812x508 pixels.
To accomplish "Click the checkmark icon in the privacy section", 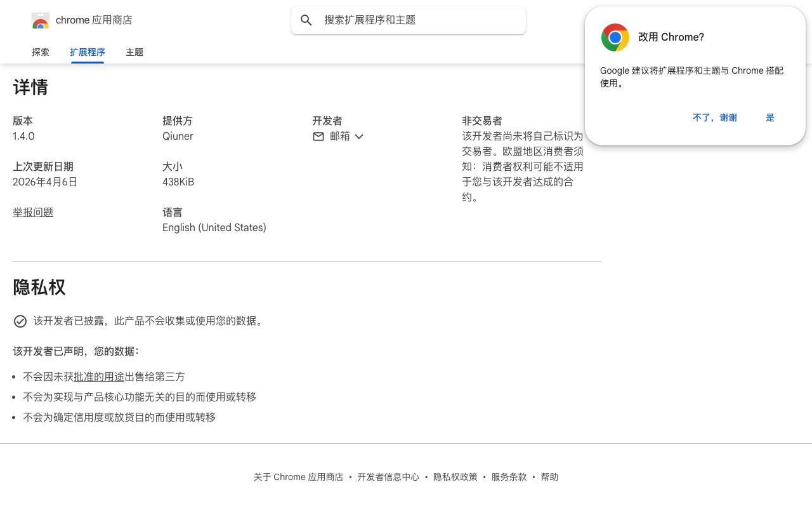I will click(20, 321).
